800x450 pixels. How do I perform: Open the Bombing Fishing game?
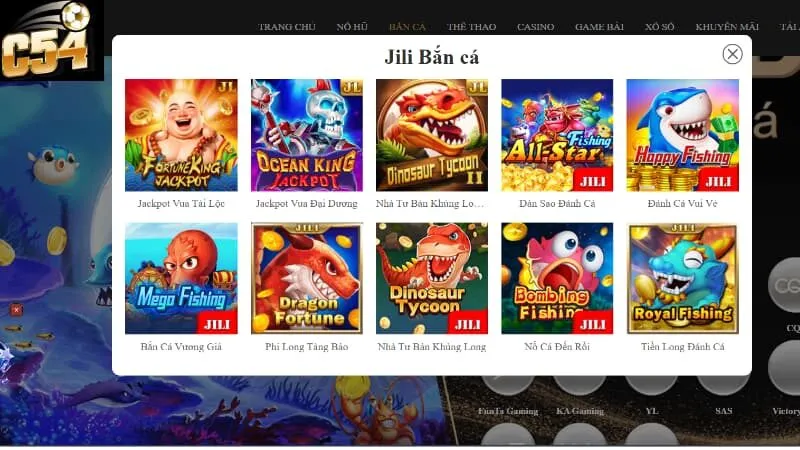point(557,279)
